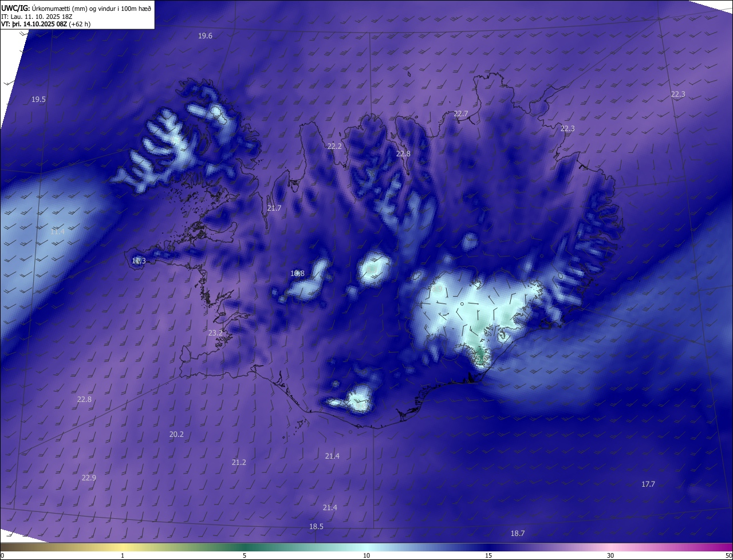The height and width of the screenshot is (560, 733).
Task: Click the 19.6 value label
Action: pyautogui.click(x=205, y=36)
